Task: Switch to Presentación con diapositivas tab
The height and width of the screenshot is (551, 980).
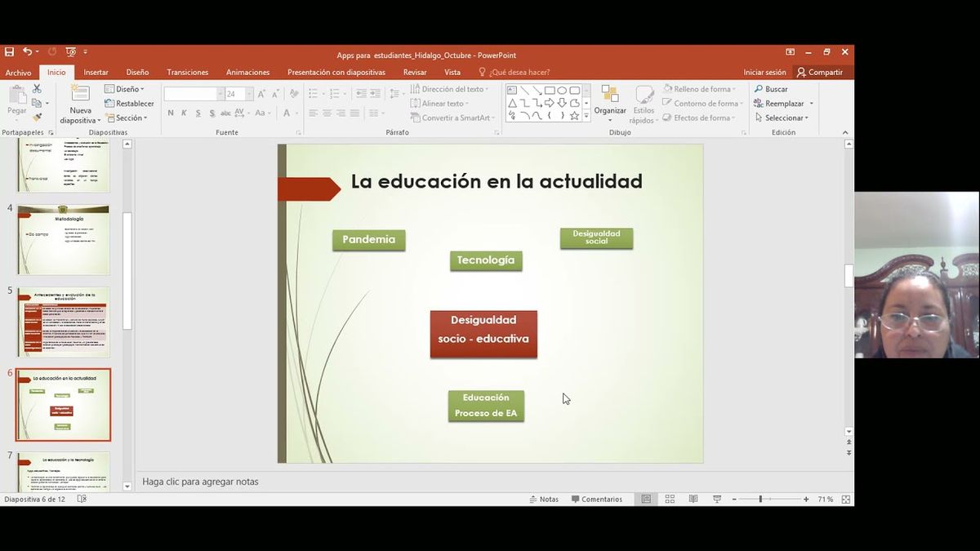Action: click(x=336, y=72)
